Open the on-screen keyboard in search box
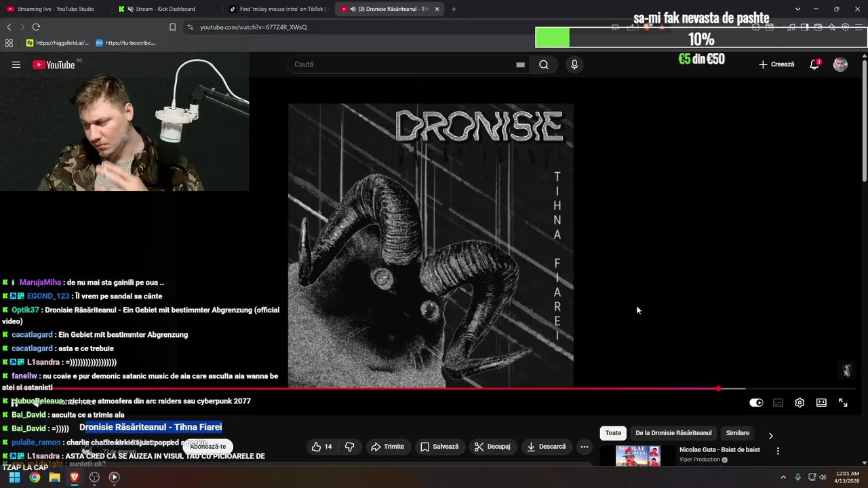The height and width of the screenshot is (488, 868). tap(520, 64)
